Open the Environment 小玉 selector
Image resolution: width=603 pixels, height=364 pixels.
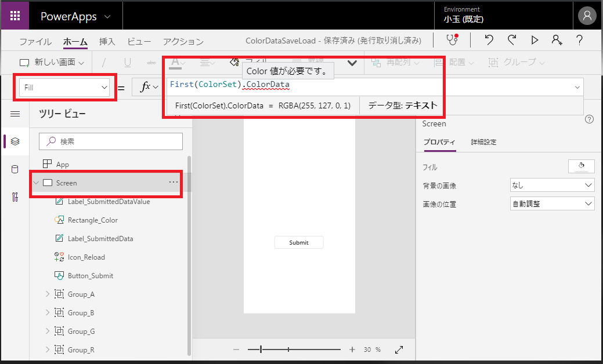pos(463,15)
